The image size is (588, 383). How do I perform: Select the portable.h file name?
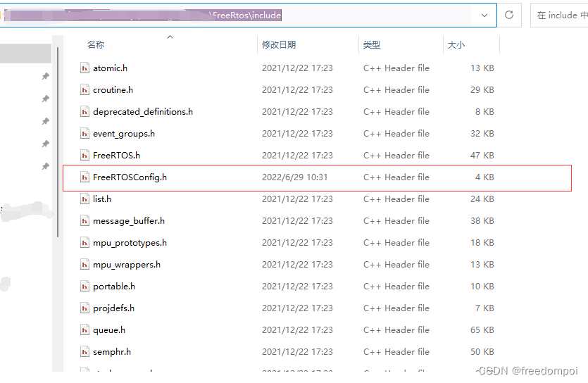click(x=114, y=287)
